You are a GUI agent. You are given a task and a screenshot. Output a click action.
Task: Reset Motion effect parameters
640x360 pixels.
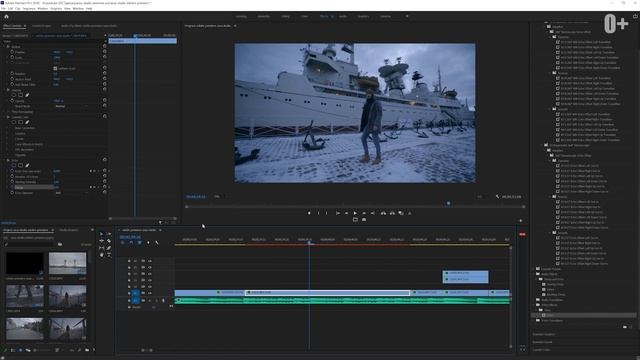(x=104, y=47)
